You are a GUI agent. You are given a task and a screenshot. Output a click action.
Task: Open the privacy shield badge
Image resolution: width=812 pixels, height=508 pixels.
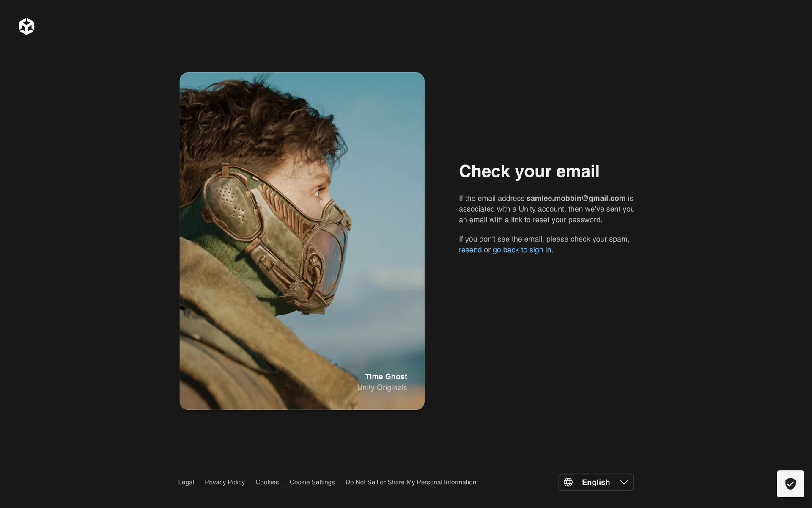(790, 483)
